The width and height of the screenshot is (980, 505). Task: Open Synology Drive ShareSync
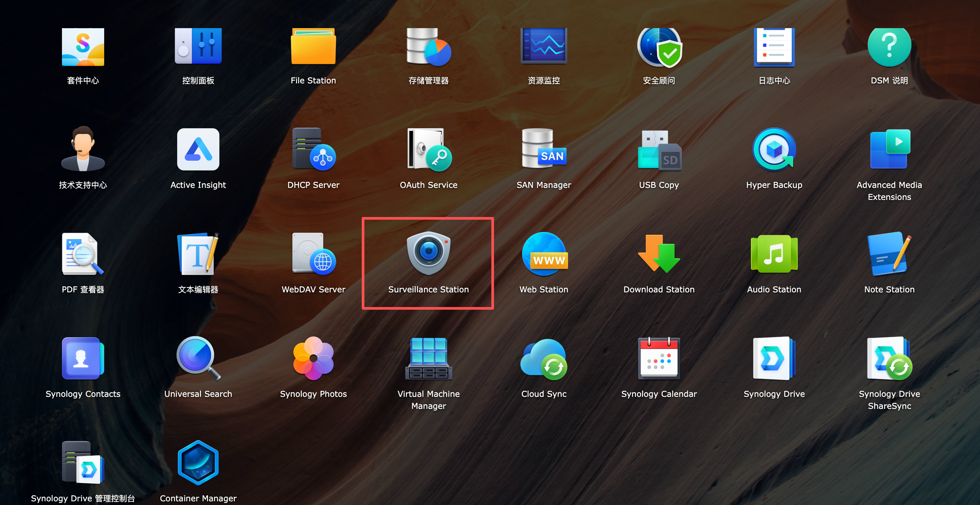889,358
